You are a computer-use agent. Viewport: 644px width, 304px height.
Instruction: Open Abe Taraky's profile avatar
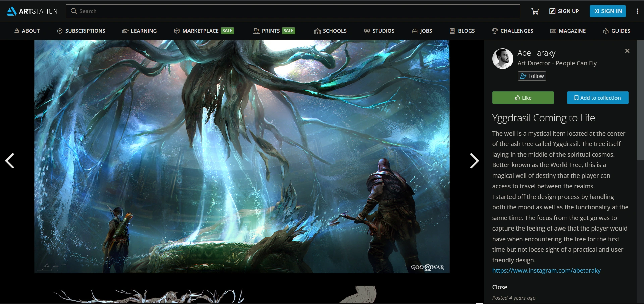tap(502, 59)
